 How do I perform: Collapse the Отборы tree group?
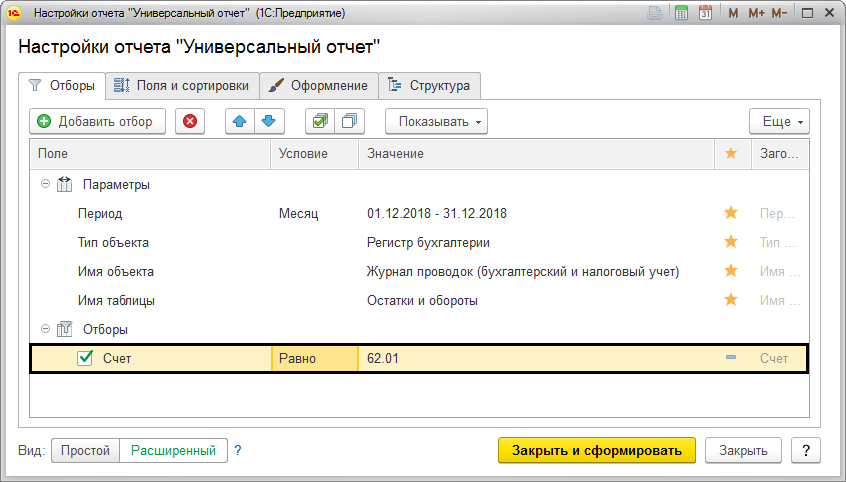(45, 329)
